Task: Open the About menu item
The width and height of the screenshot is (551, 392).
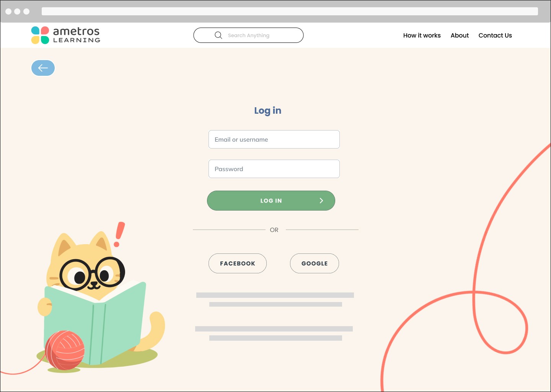Action: click(x=460, y=35)
